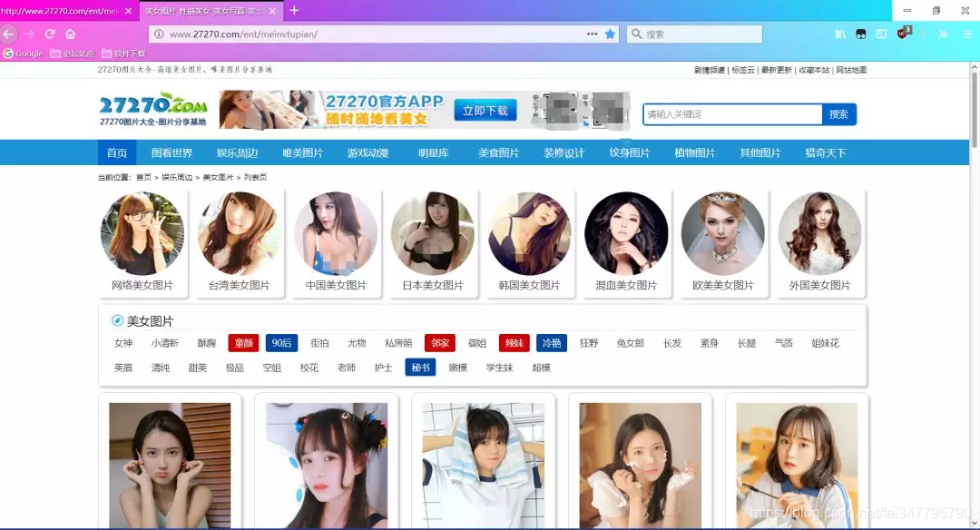Image resolution: width=980 pixels, height=530 pixels.
Task: Toggle the 冷艳 tag filter
Action: point(553,343)
